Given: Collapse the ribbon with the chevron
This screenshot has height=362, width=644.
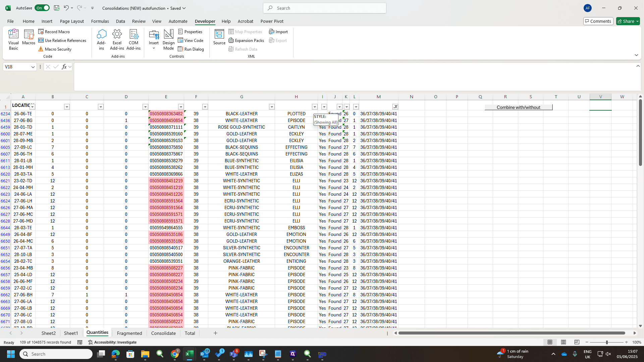Looking at the screenshot, I should point(636,55).
